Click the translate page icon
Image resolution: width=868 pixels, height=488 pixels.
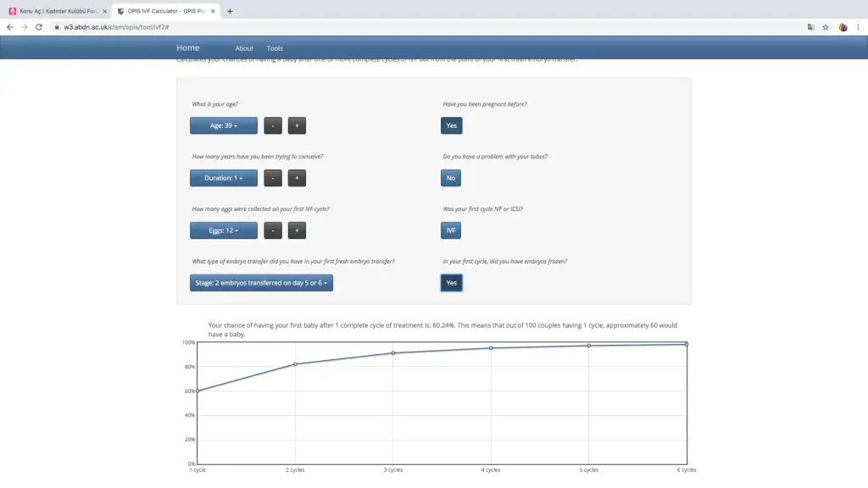coord(810,27)
